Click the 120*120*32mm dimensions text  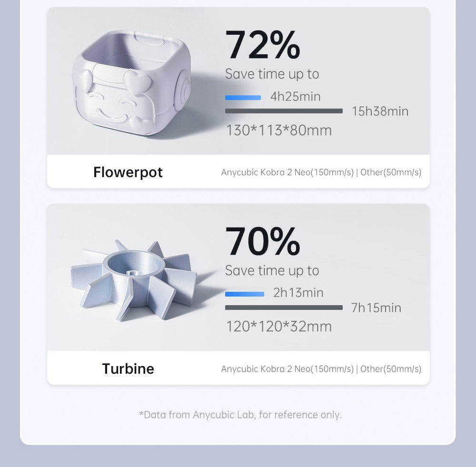coord(278,327)
